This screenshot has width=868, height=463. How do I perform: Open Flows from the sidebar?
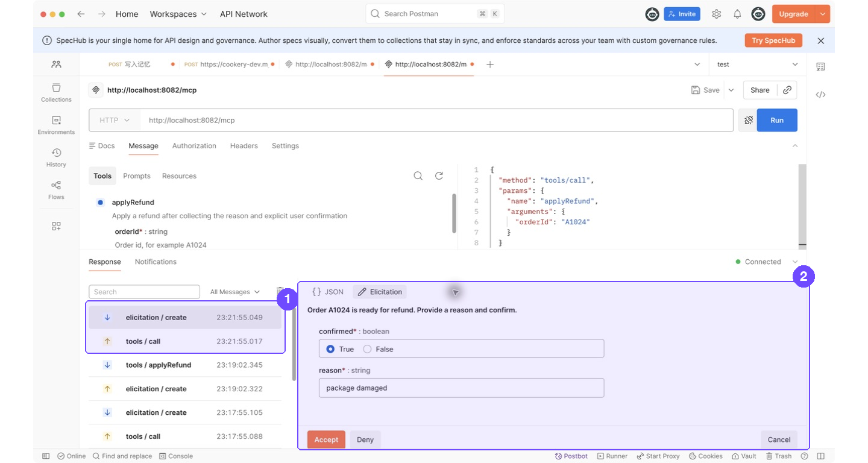[x=56, y=190]
